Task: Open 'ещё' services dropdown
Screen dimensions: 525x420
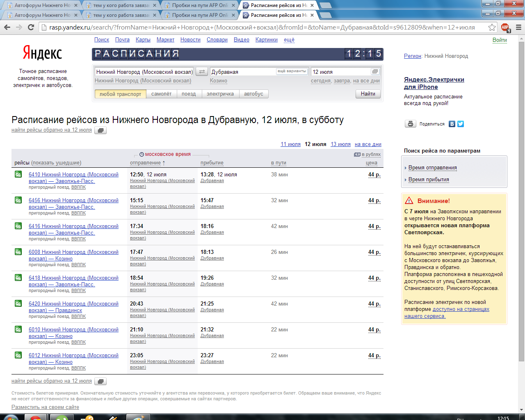Action: 289,40
